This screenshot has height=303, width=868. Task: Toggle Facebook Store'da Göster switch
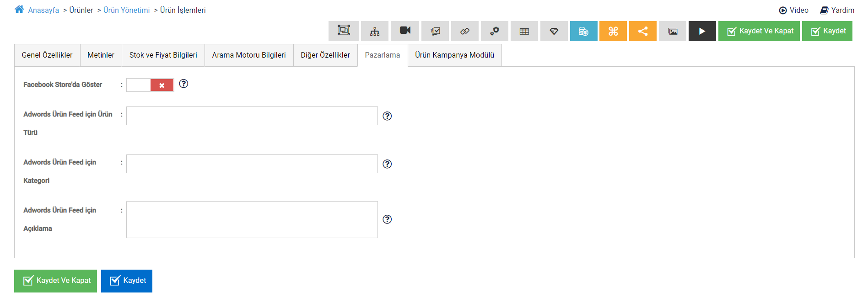[x=150, y=85]
